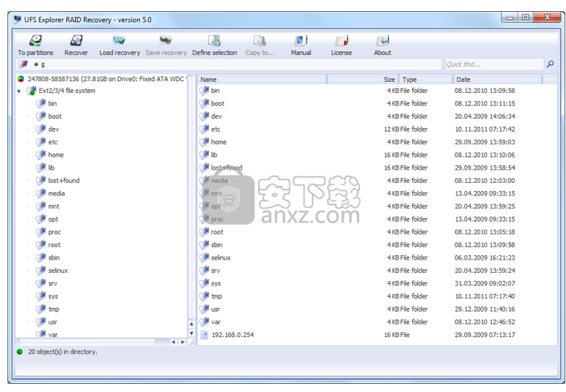This screenshot has height=392, width=566.
Task: Click Load recovery icon
Action: (119, 40)
